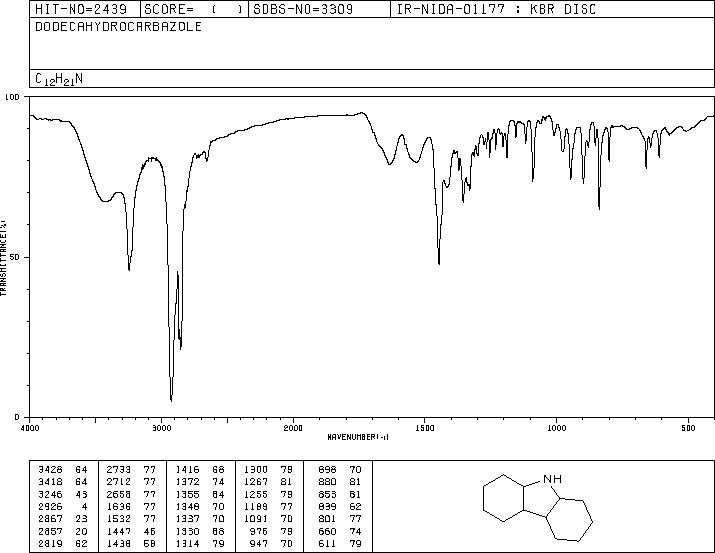This screenshot has width=715, height=553.
Task: Click the WAVENUMBER axis title
Action: tap(358, 437)
